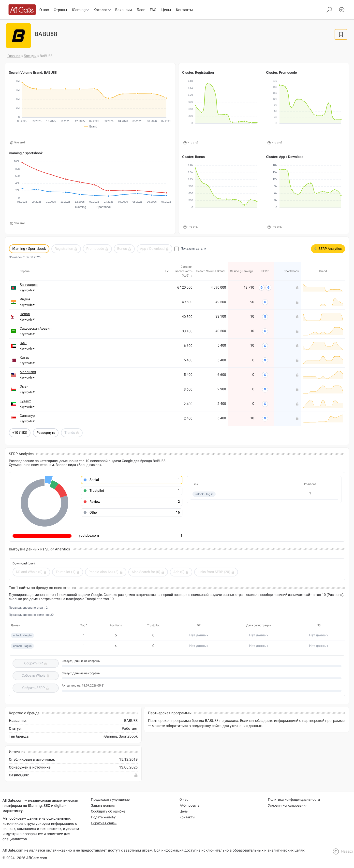Expand Keywords under Саудовская Аравия
Viewport: 354px width, 868px height.
27,334
